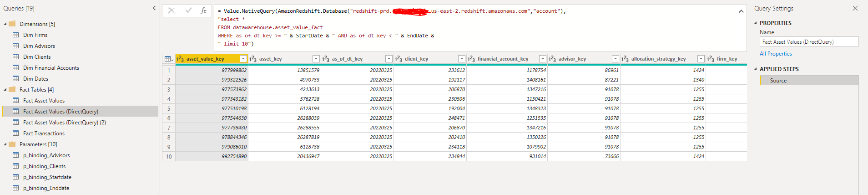Viewport: 868px width, 195px height.
Task: Collapse the Parameters group
Action: (5, 144)
